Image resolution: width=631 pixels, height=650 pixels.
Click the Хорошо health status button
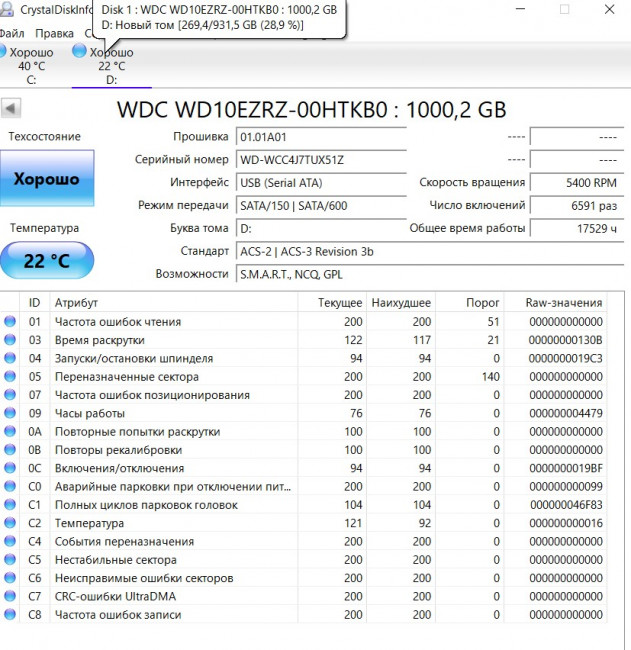(x=47, y=178)
